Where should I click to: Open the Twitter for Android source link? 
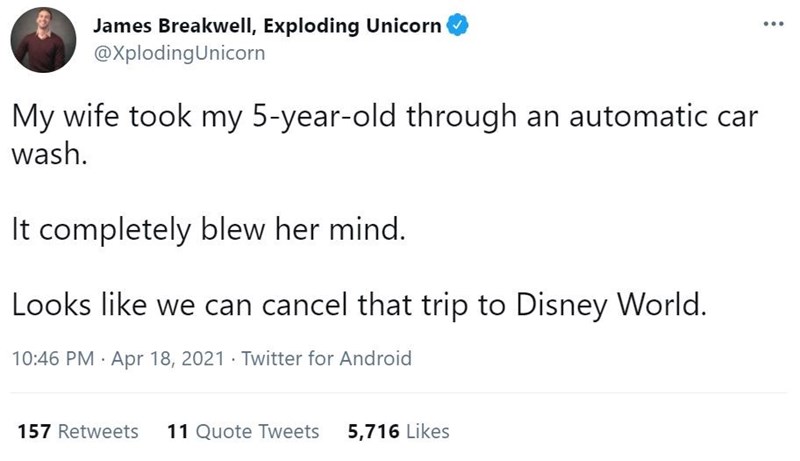(327, 358)
